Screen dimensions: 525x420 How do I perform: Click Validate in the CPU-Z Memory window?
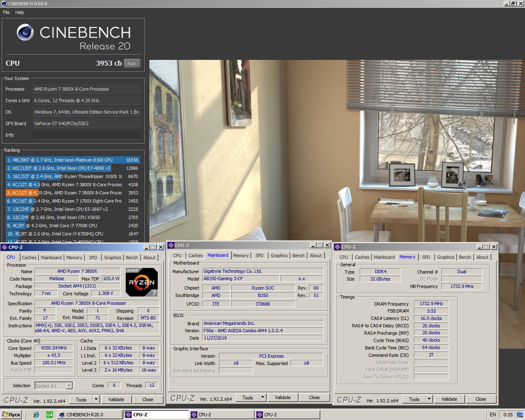[x=450, y=399]
